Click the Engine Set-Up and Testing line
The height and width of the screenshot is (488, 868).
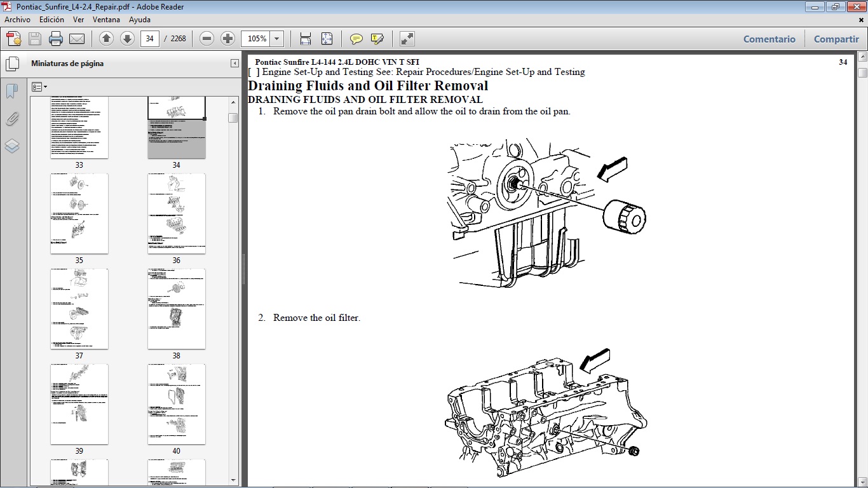point(416,72)
